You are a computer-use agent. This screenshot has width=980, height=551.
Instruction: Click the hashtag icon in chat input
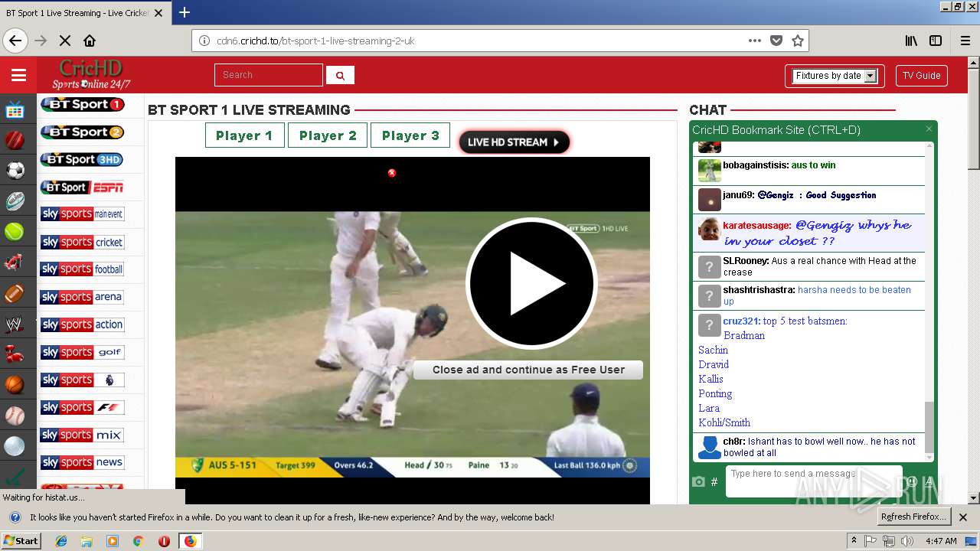pyautogui.click(x=714, y=481)
